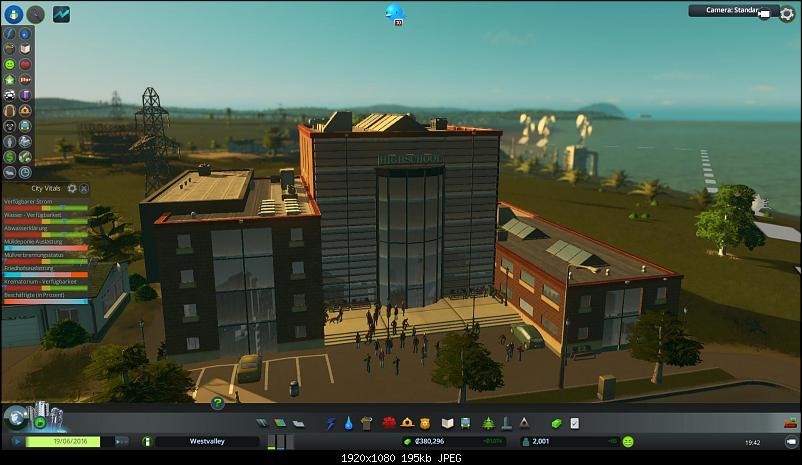Show the fire safety helmet info view
The height and width of the screenshot is (465, 802).
[25, 110]
